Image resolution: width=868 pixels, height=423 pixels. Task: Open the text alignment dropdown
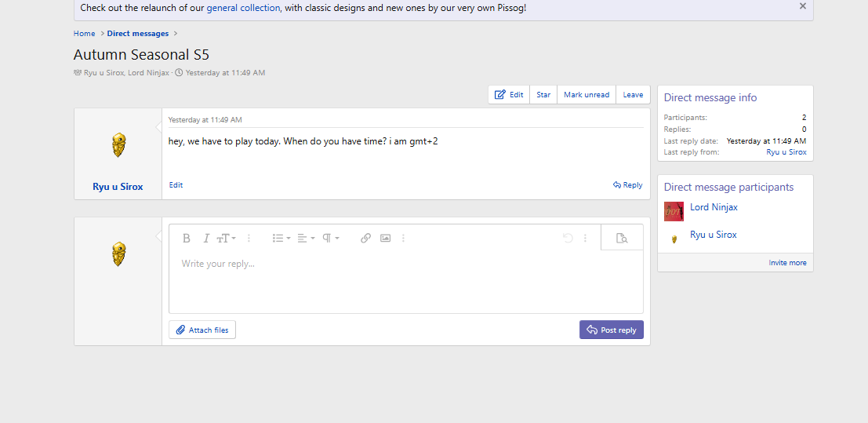tap(306, 239)
